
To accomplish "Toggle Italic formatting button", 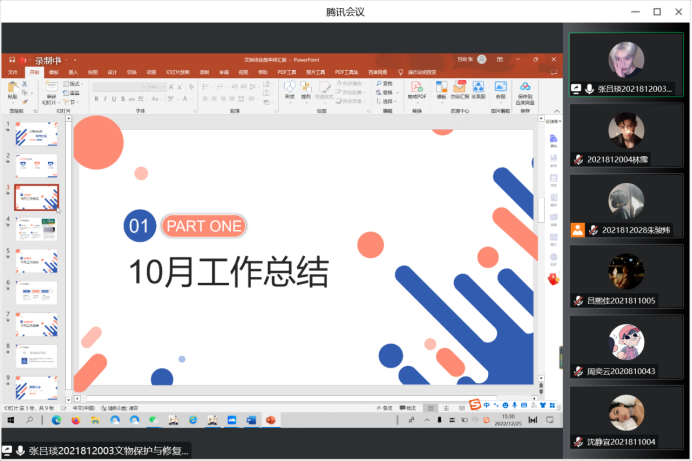I will pyautogui.click(x=105, y=99).
